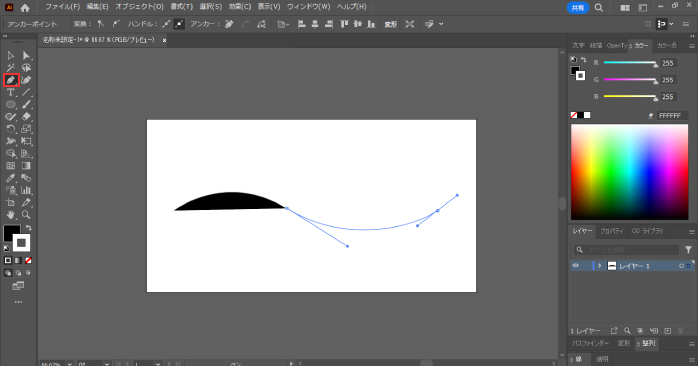This screenshot has width=698, height=366.
Task: Create new layer in layers panel
Action: 667,331
